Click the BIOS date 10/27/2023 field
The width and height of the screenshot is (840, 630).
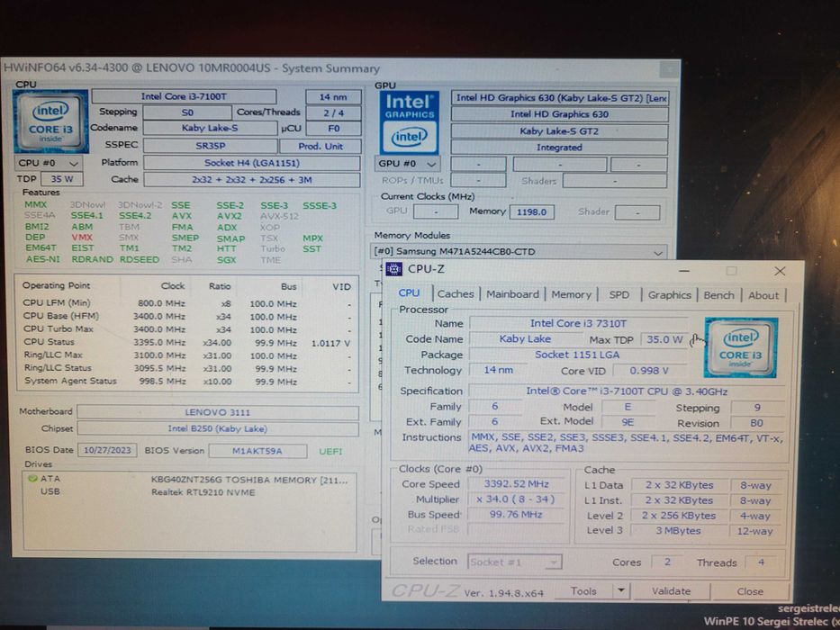coord(107,450)
